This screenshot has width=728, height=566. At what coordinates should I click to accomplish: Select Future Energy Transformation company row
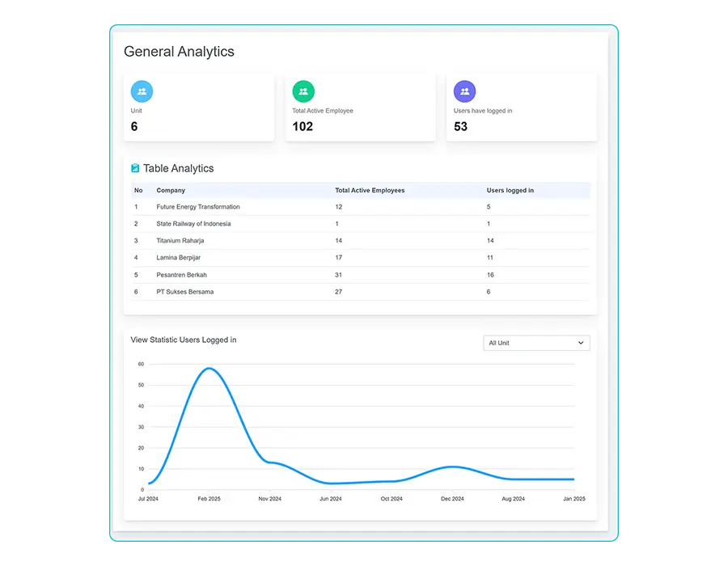coord(361,207)
